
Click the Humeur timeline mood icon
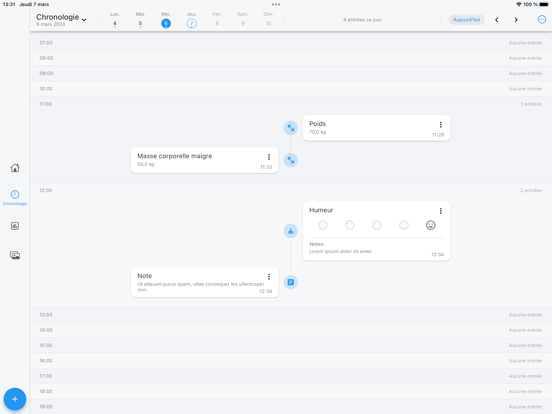pyautogui.click(x=290, y=231)
